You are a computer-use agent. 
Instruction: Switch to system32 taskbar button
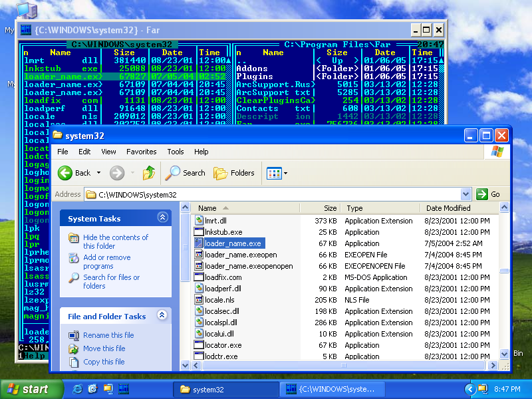click(225, 389)
